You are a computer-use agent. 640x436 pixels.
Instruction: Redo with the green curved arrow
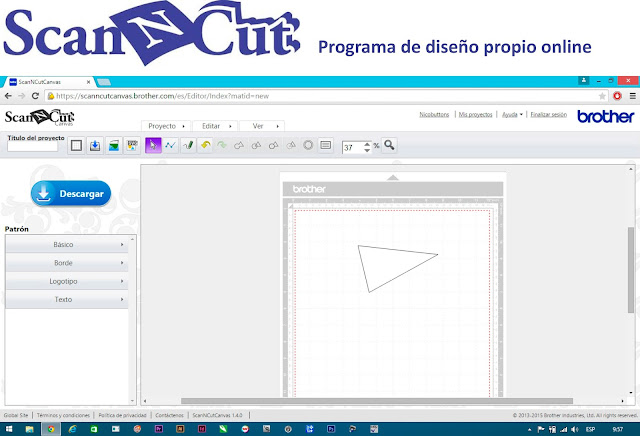222,145
